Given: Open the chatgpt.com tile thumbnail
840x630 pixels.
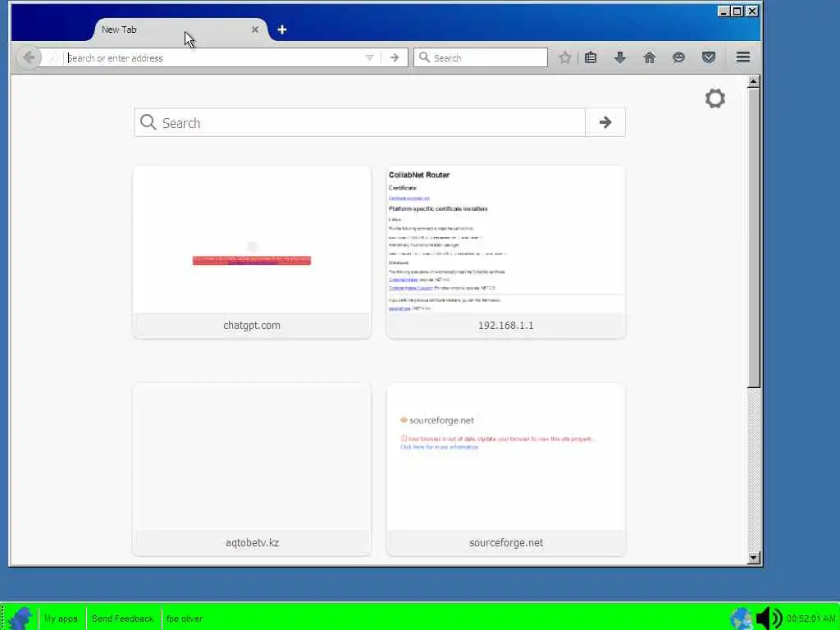Looking at the screenshot, I should coord(252,240).
